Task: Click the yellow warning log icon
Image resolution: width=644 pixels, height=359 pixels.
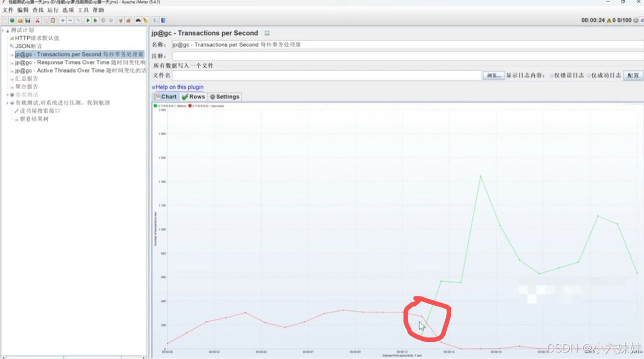Action: pyautogui.click(x=609, y=20)
